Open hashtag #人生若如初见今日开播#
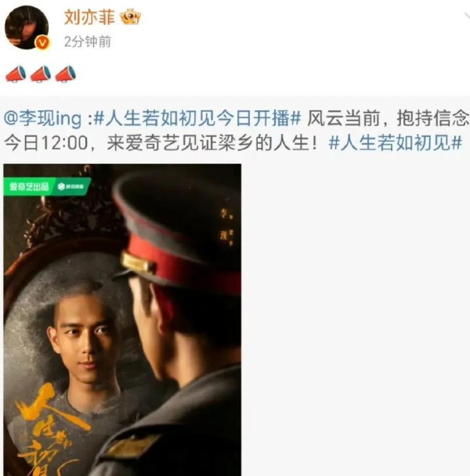The height and width of the screenshot is (476, 470). pyautogui.click(x=197, y=118)
